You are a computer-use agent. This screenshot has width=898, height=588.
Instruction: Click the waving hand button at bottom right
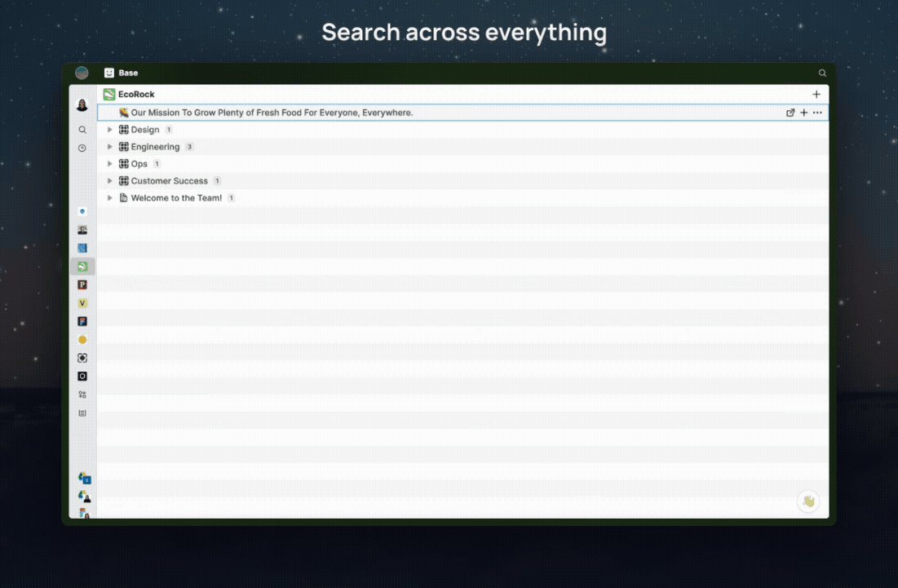808,502
